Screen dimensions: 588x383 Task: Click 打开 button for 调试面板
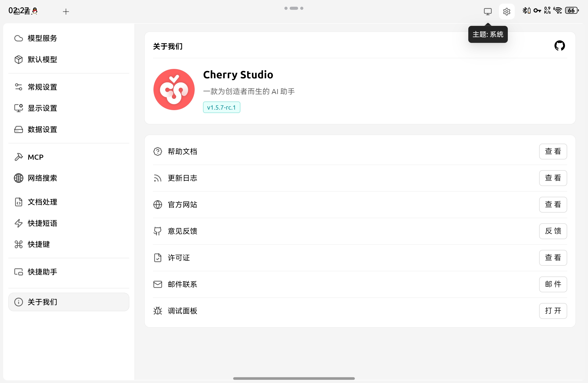[553, 311]
